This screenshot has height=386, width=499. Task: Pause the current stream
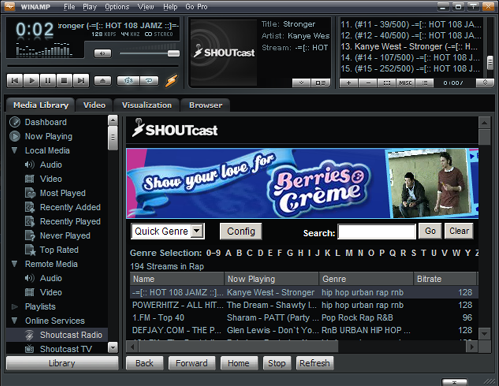[x=48, y=81]
